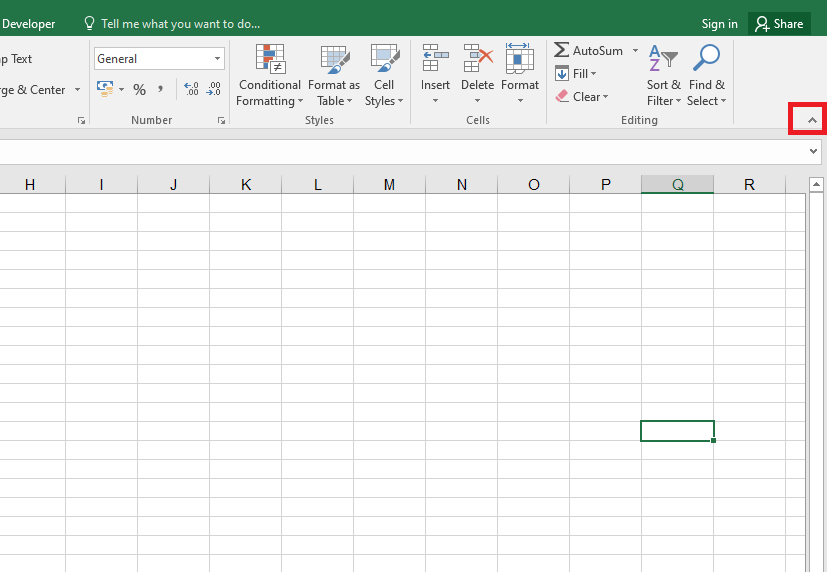Image resolution: width=827 pixels, height=572 pixels.
Task: Click the Share button
Action: [x=779, y=24]
